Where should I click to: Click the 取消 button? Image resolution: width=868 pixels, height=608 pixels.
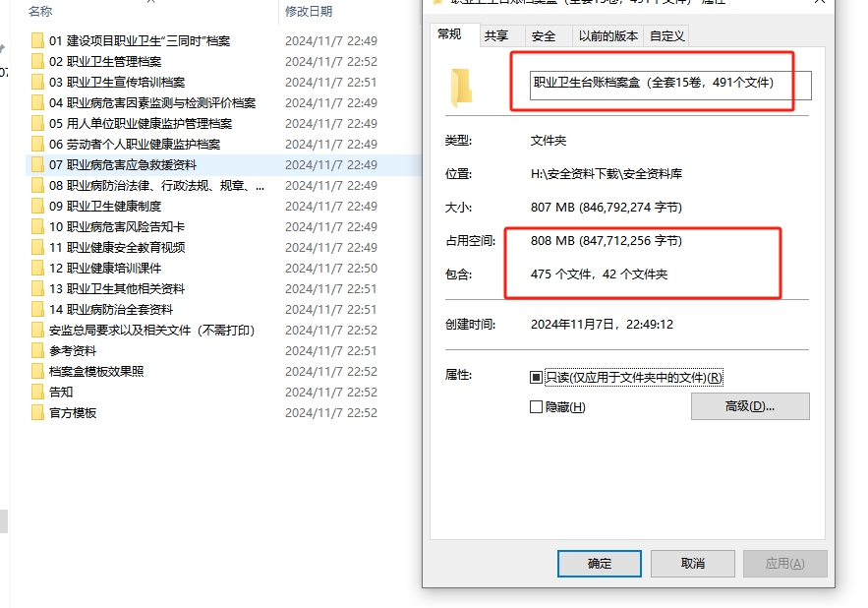[x=692, y=564]
